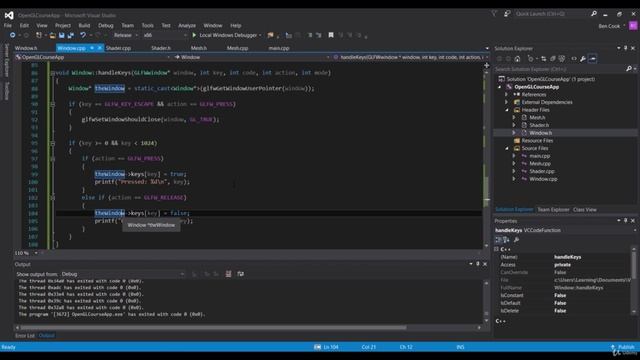Click the Clear All icon in Output

click(228, 274)
